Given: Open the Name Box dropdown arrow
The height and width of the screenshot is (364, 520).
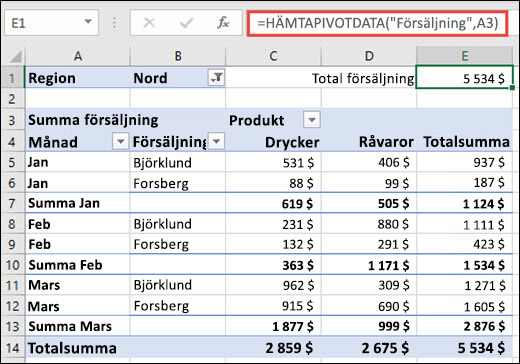Looking at the screenshot, I should point(88,22).
